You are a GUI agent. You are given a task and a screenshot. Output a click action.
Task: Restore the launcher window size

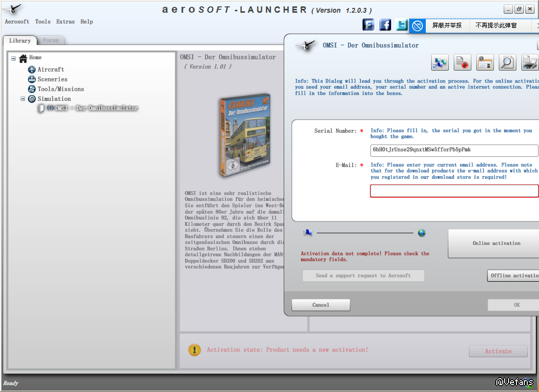click(519, 9)
